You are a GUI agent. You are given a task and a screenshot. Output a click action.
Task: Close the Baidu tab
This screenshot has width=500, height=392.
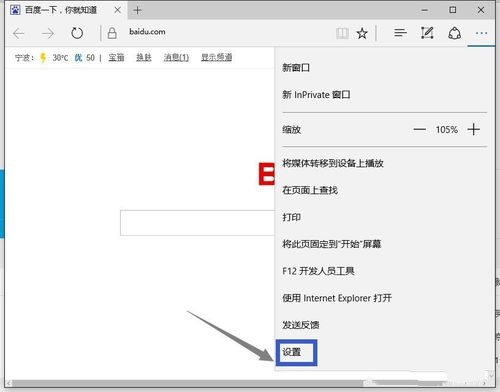pos(118,10)
